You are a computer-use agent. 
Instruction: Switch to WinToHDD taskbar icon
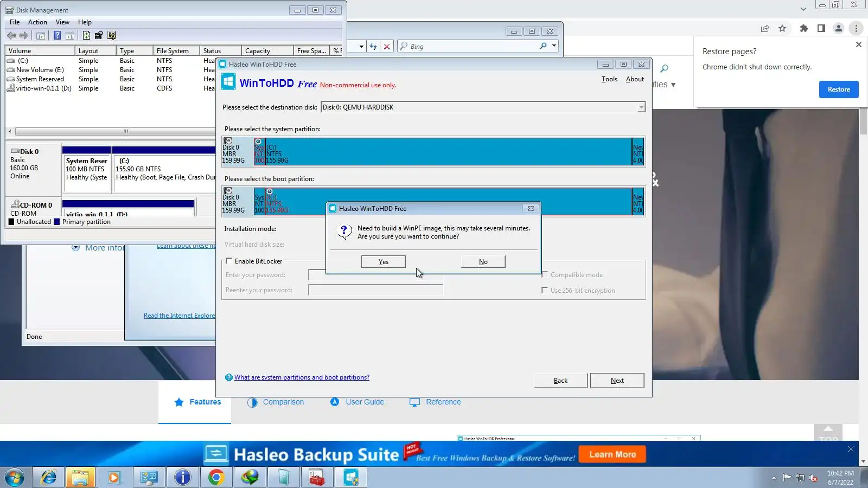point(350,478)
